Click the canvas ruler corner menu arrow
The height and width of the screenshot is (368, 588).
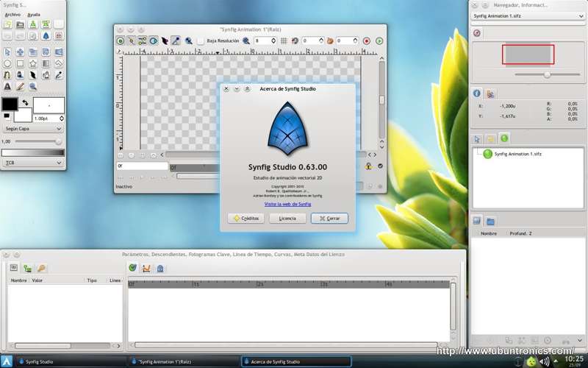[x=119, y=52]
